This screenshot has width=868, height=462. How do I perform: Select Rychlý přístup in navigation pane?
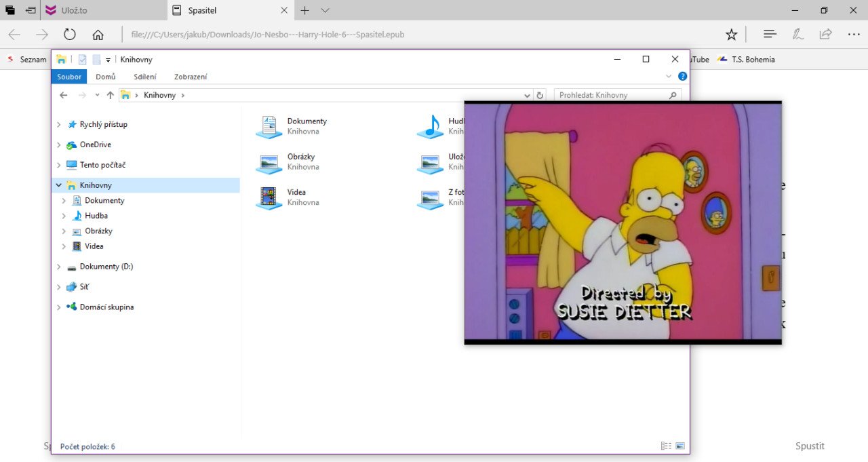click(x=103, y=124)
